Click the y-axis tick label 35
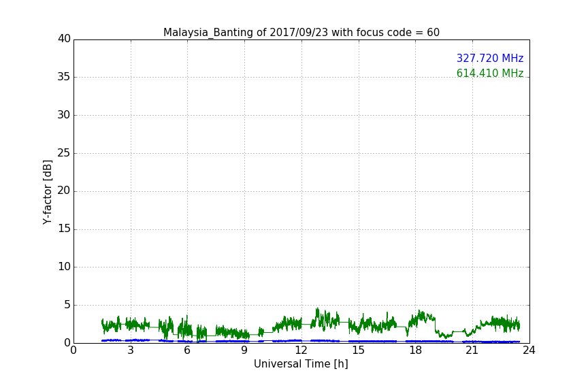The width and height of the screenshot is (588, 392). click(64, 77)
